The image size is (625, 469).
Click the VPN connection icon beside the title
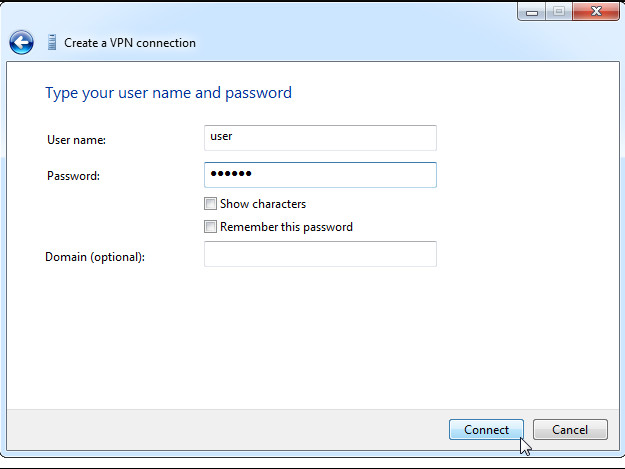pyautogui.click(x=52, y=43)
